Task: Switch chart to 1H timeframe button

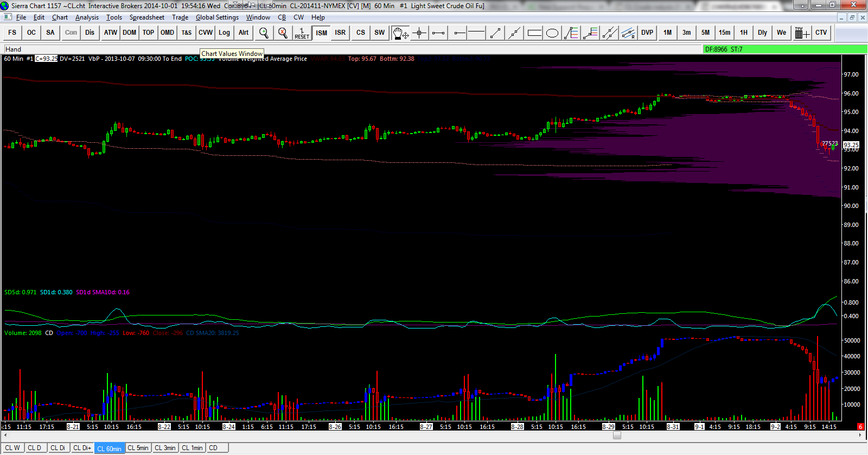Action: coord(744,33)
